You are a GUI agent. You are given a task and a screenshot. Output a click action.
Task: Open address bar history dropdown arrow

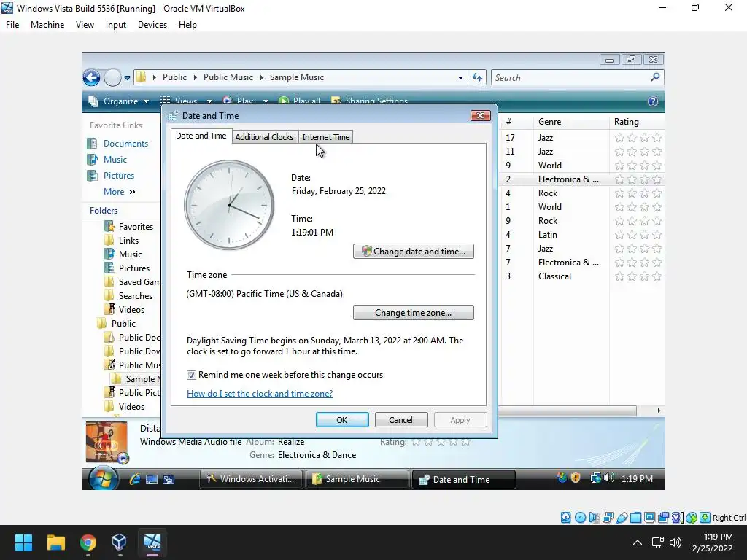tap(460, 77)
